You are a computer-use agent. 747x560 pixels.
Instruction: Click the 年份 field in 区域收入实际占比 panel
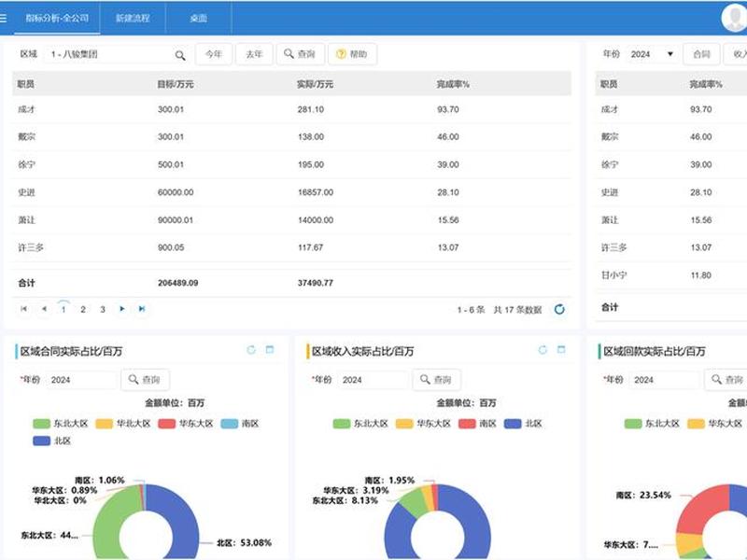[373, 380]
